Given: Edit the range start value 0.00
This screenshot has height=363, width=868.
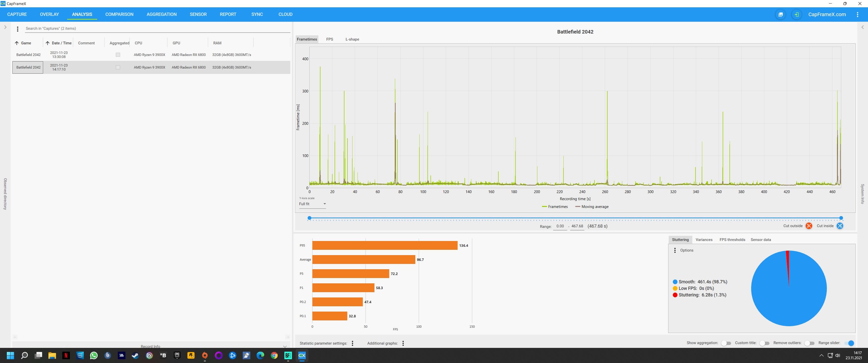Looking at the screenshot, I should pos(560,226).
